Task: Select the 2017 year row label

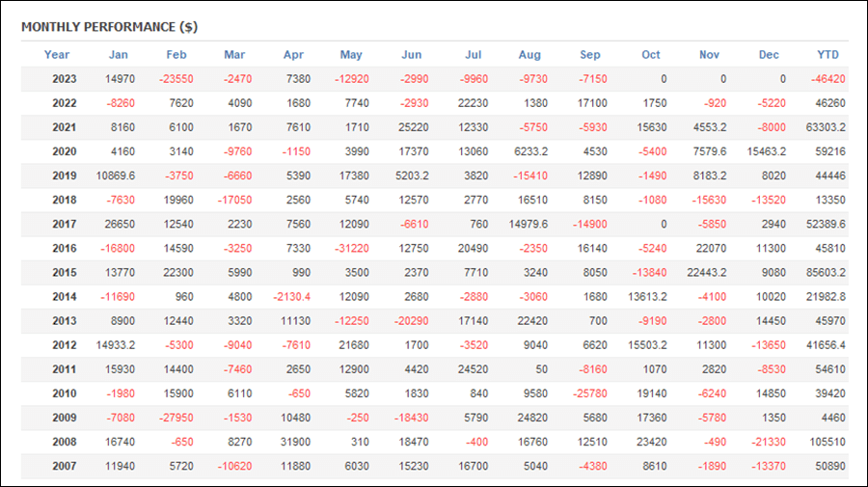Action: (65, 224)
